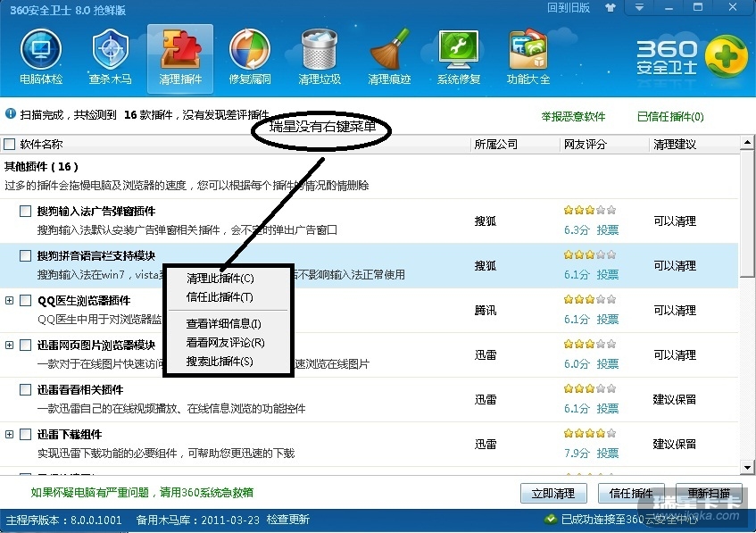Screen dimensions: 756x533
Task: Click 建议保留 for 迅雷下载组件
Action: [x=675, y=444]
